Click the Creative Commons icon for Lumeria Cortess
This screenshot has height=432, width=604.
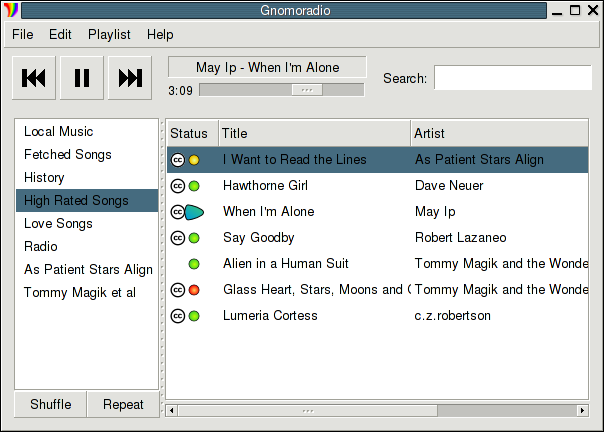coord(178,316)
